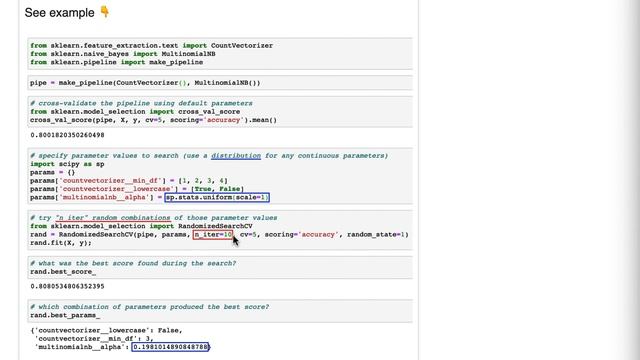The height and width of the screenshot is (360, 640).
Task: Click the countvectorizer__min_df params line
Action: (129, 180)
